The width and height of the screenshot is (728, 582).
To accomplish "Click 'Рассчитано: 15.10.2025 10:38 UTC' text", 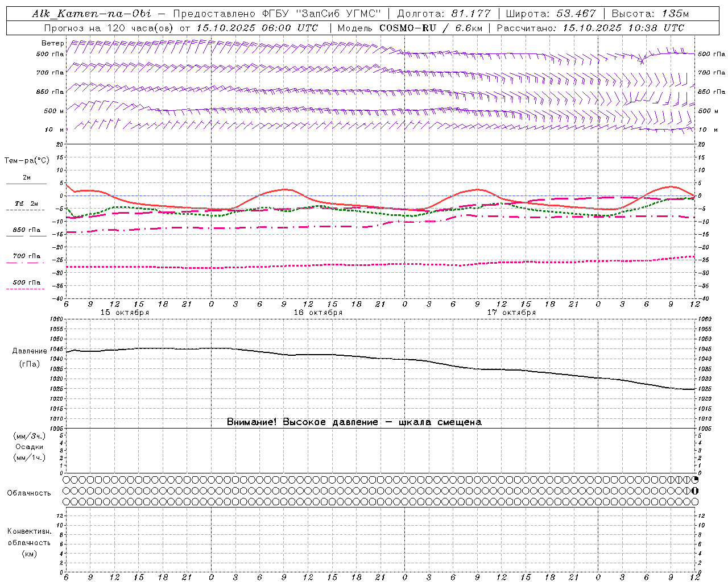I will tap(590, 28).
